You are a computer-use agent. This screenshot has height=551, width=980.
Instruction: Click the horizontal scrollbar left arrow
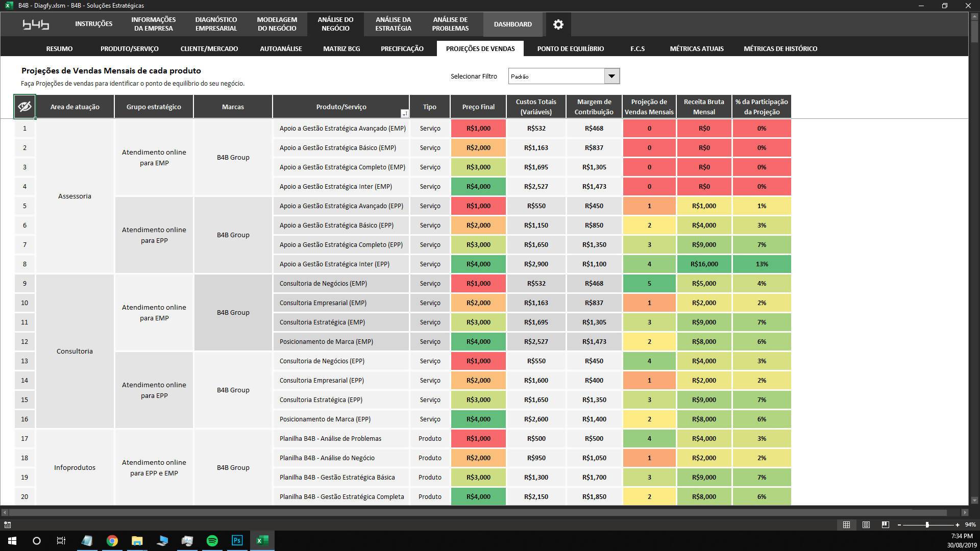pyautogui.click(x=5, y=512)
